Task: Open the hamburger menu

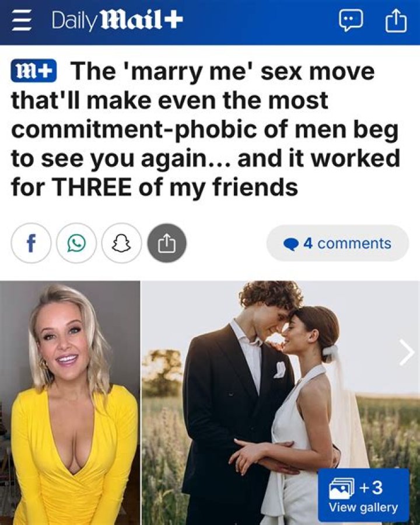Action: click(x=22, y=22)
